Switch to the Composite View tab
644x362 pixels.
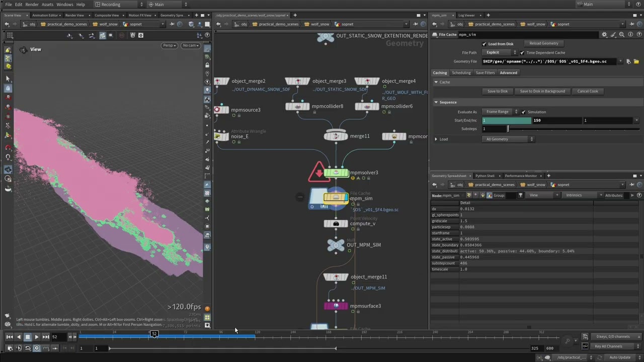coord(107,15)
